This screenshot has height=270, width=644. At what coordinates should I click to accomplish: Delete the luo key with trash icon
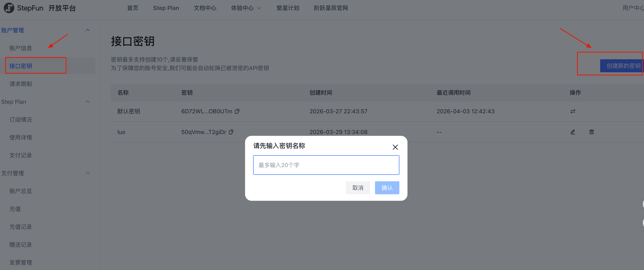tap(591, 132)
